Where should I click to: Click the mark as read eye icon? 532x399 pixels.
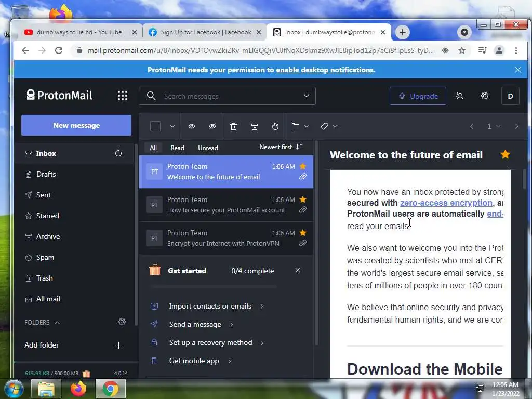(x=192, y=126)
